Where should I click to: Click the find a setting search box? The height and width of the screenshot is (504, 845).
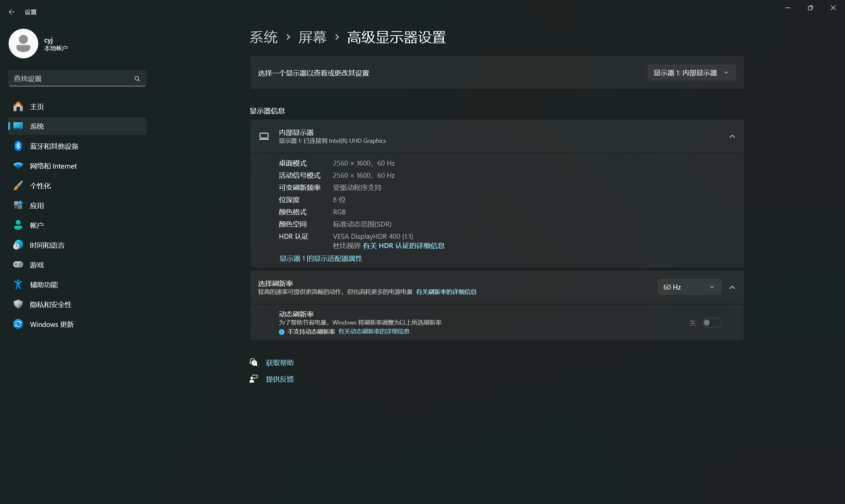pos(71,79)
